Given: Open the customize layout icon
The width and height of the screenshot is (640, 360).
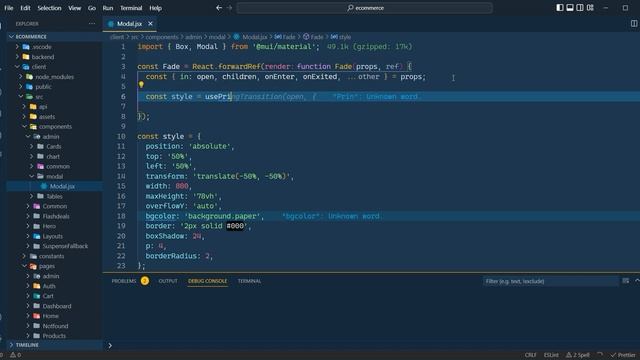Looking at the screenshot, I should [x=590, y=8].
